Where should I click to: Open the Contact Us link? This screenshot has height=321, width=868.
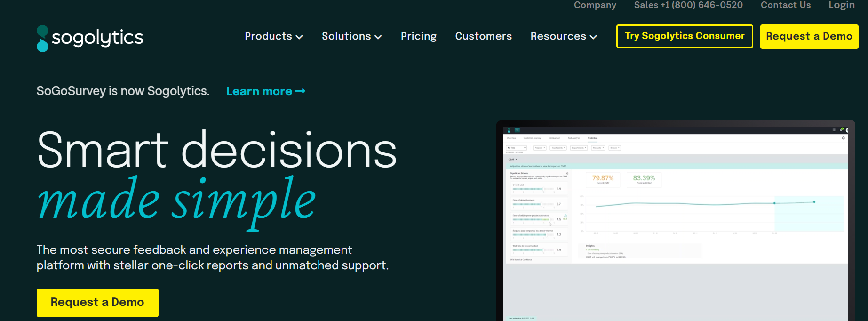(x=785, y=5)
